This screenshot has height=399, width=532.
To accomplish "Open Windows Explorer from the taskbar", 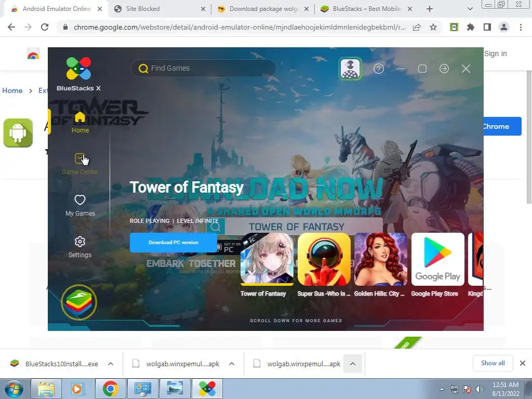I will [46, 389].
